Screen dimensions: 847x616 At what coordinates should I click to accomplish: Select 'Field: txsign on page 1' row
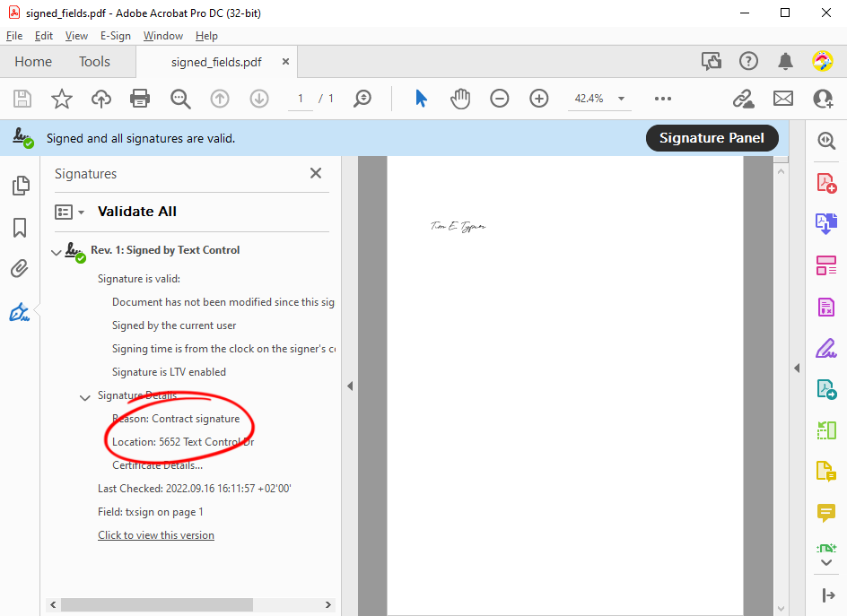tap(151, 512)
